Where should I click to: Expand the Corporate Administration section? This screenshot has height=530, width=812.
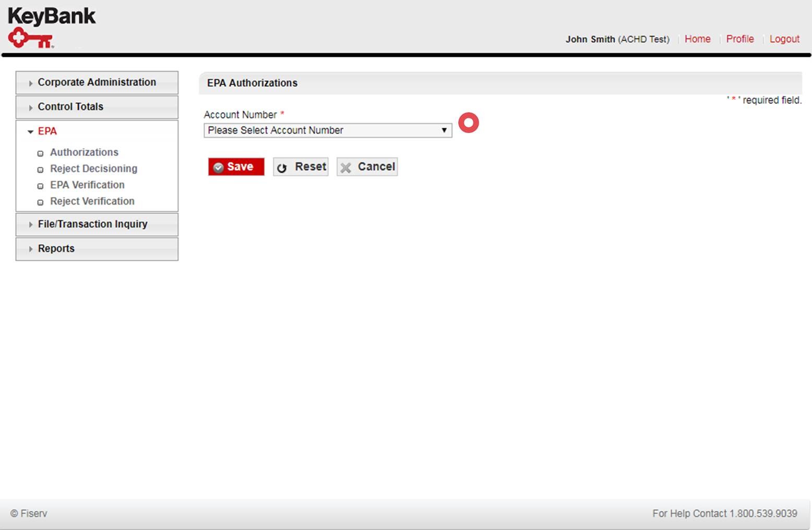(x=97, y=82)
